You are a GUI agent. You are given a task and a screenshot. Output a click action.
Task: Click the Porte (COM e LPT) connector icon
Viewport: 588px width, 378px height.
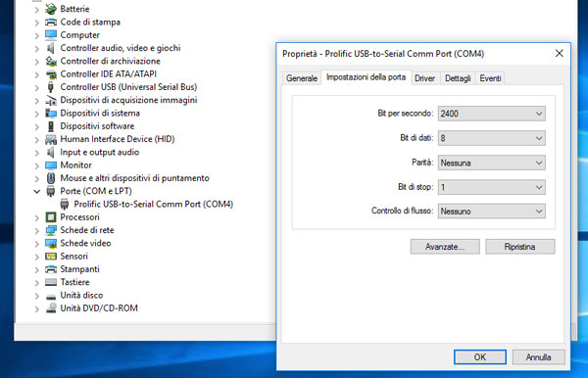[51, 191]
